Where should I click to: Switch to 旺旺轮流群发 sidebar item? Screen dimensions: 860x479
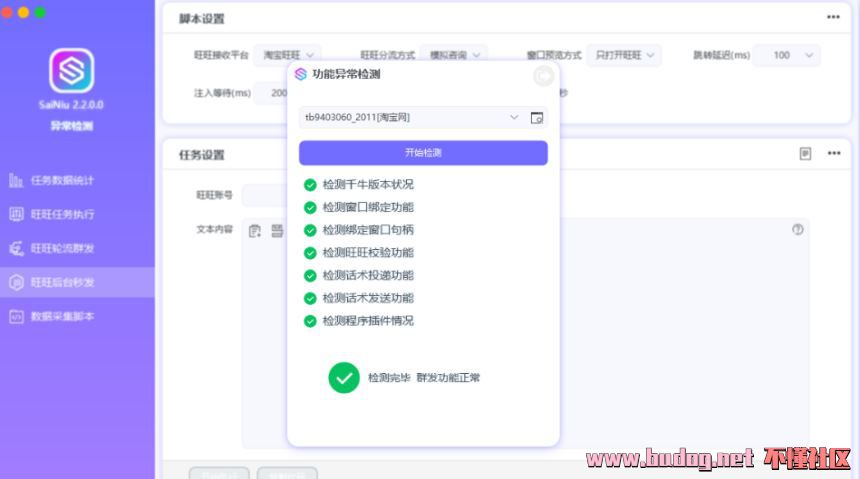[x=77, y=248]
